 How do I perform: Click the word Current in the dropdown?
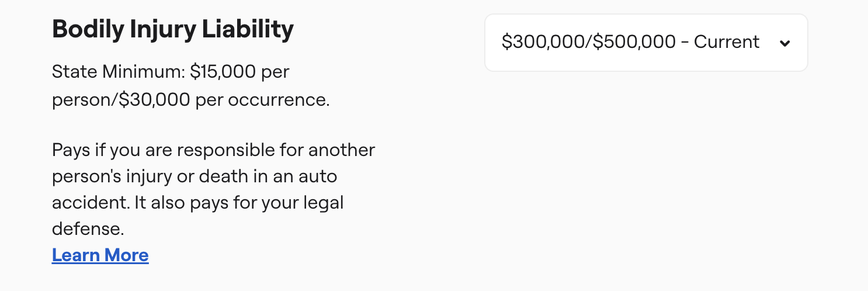click(727, 42)
